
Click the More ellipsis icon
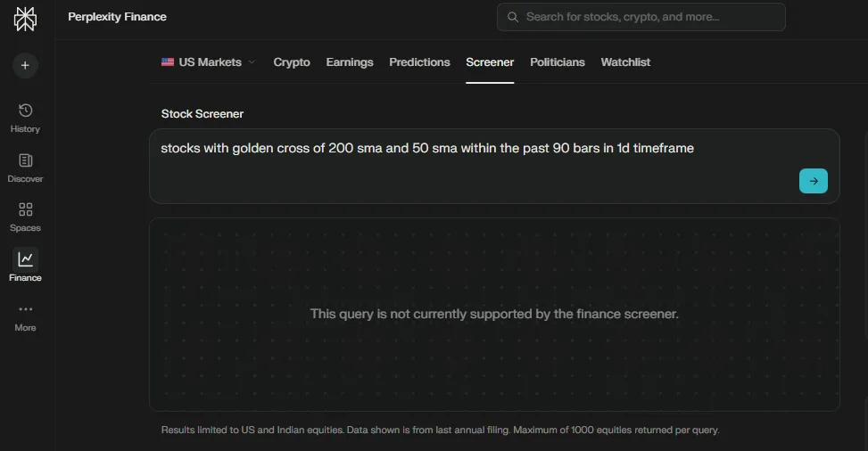25,309
